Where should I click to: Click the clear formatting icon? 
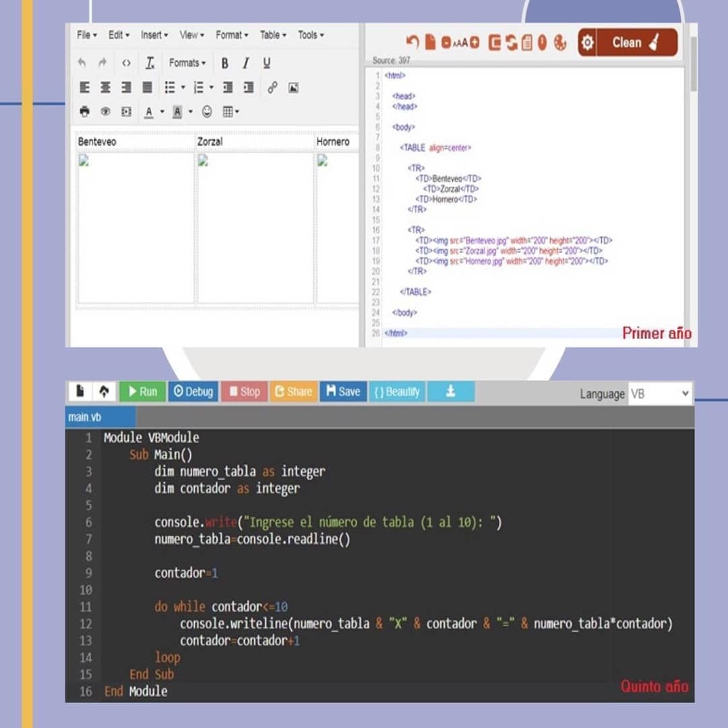(150, 63)
